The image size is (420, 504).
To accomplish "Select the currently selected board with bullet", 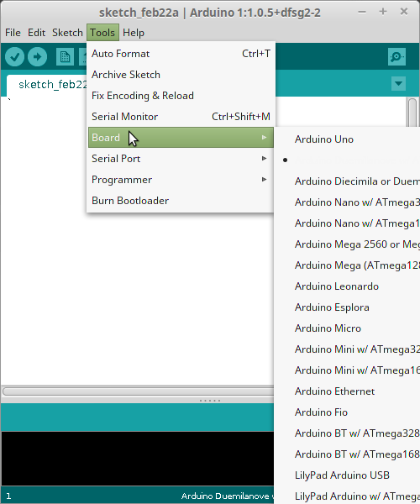I will pyautogui.click(x=348, y=160).
